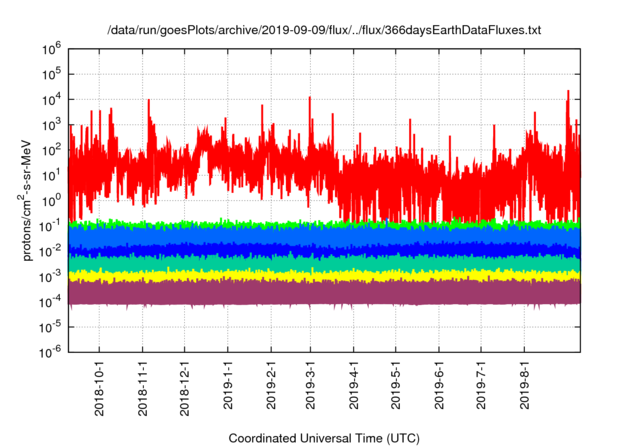Click the 10^-2 y-axis tick label

click(50, 252)
